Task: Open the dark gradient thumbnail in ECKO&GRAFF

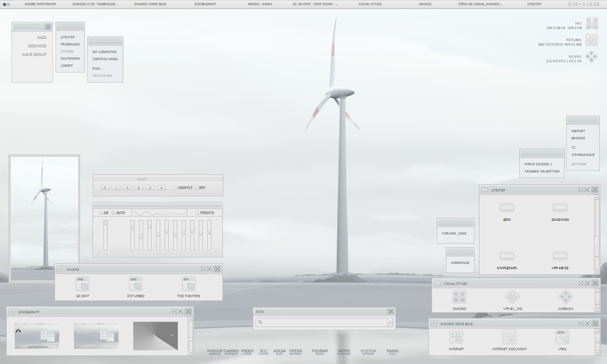Action: tap(155, 336)
